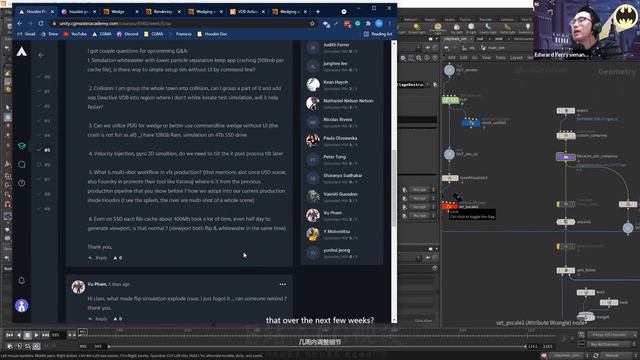Open the search icon in the CGMA sidebar
The height and width of the screenshot is (360, 640).
[22, 164]
